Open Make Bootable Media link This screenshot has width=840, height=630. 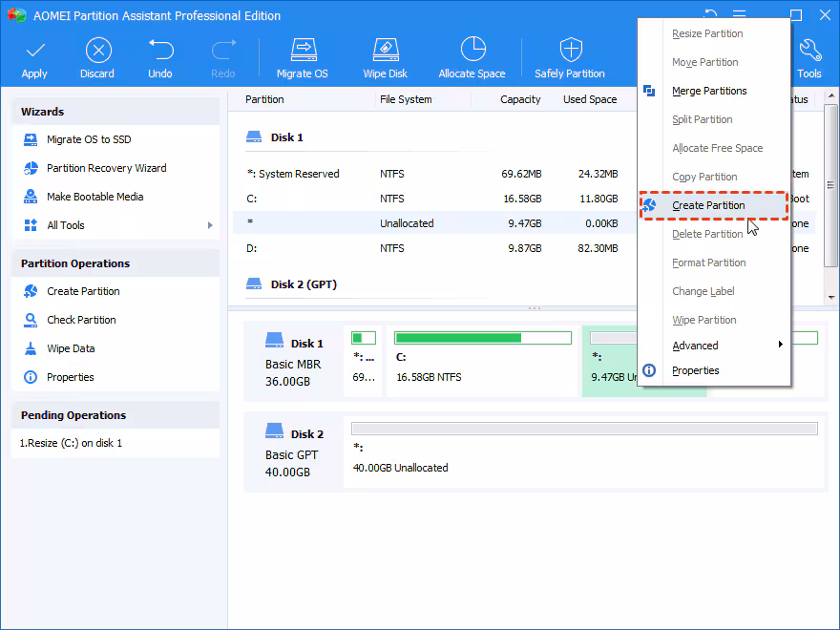coord(94,197)
